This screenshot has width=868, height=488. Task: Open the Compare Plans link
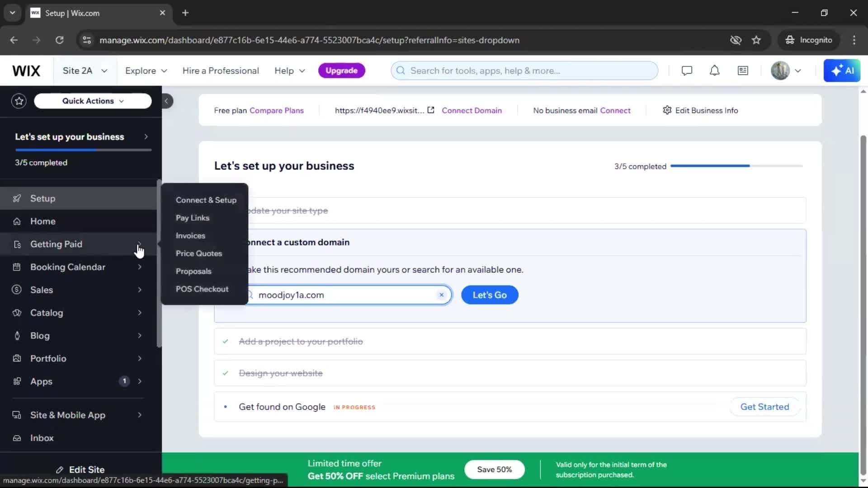tap(277, 110)
